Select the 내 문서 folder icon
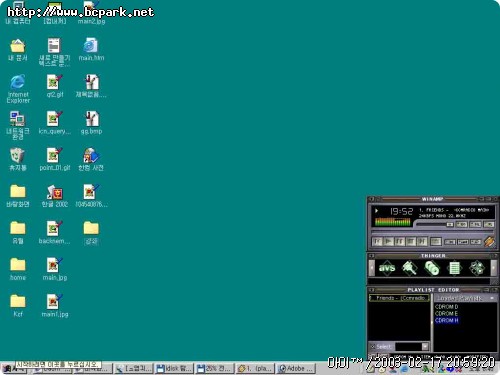The height and width of the screenshot is (375, 500). (18, 50)
